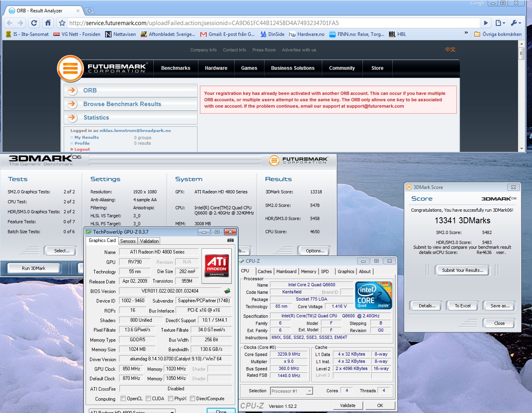
Task: Click the Save as... button
Action: point(500,306)
